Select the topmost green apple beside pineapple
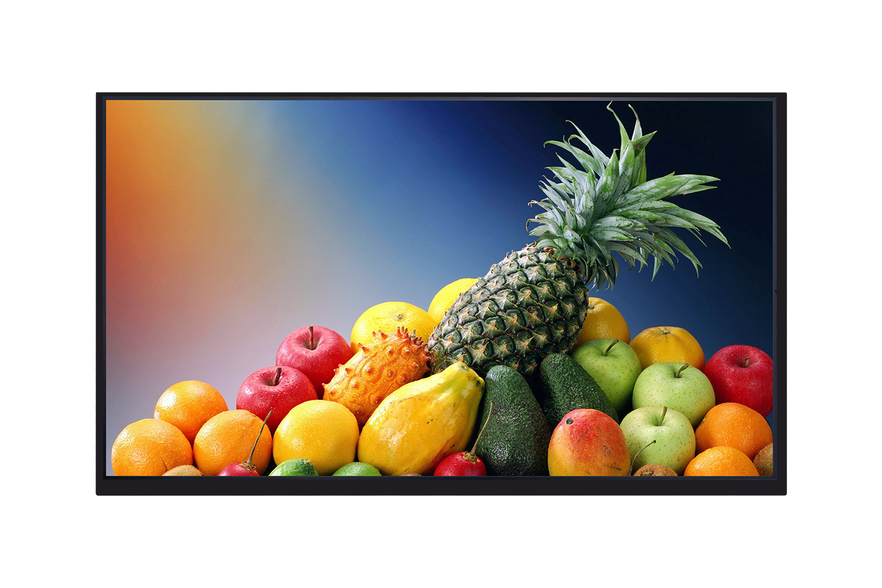Screen dimensions: 882x588 pyautogui.click(x=608, y=367)
